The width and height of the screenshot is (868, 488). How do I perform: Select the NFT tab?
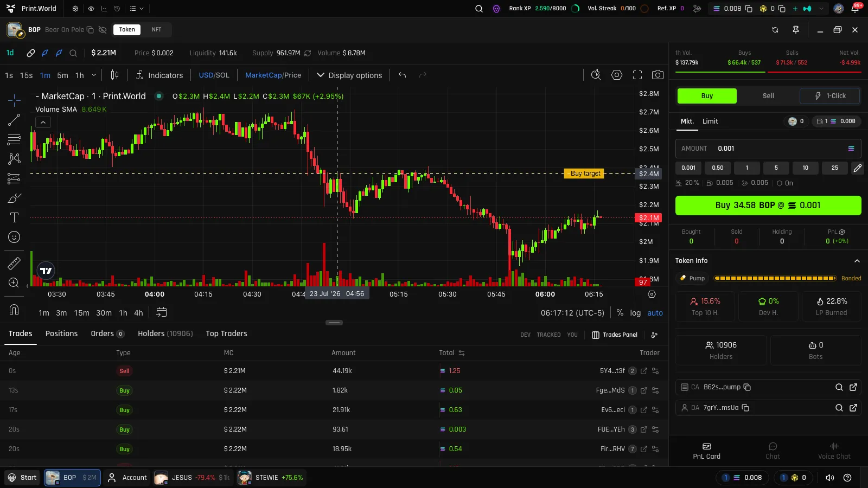(x=156, y=30)
